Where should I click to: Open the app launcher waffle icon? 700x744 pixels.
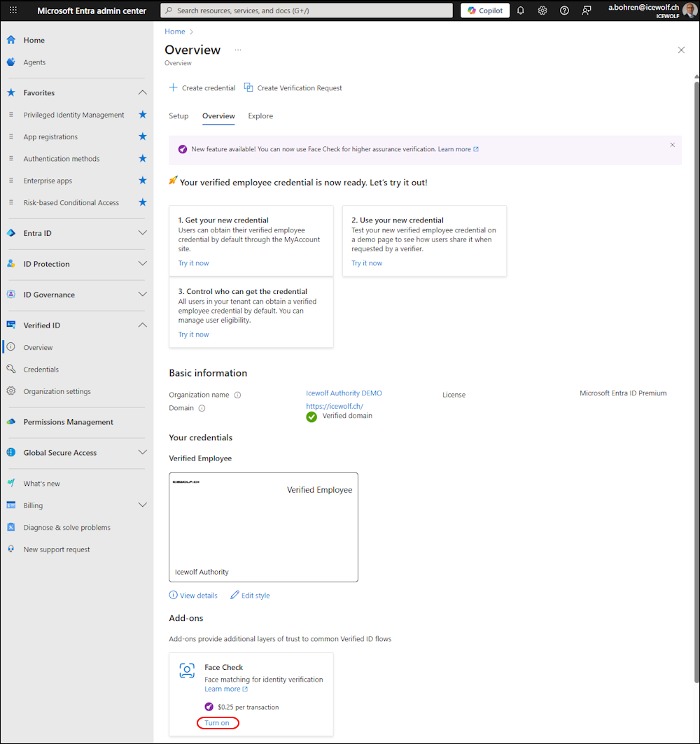click(13, 10)
